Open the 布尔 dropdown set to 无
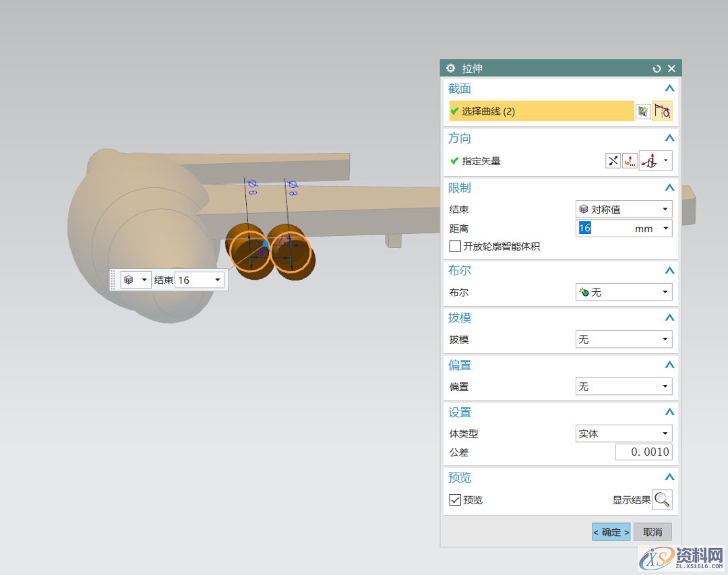 [624, 292]
